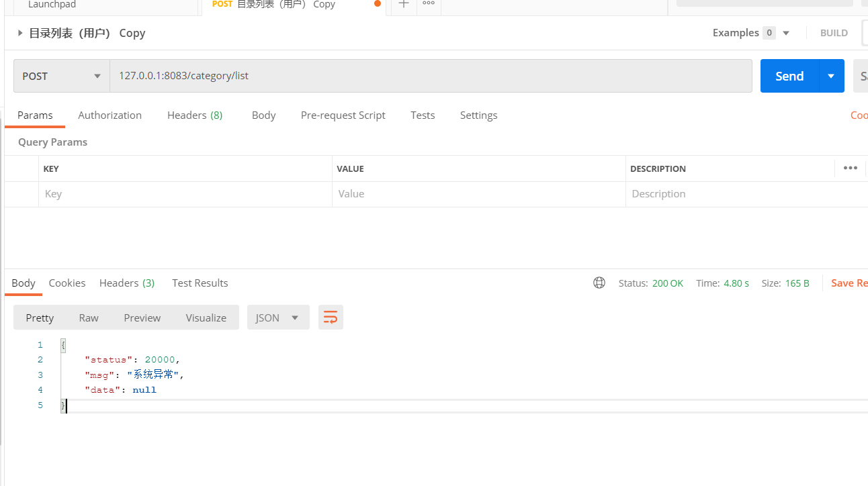Click the request title '目录列表（用户） Copy'
Viewport: 868px width, 486px height.
tap(87, 33)
